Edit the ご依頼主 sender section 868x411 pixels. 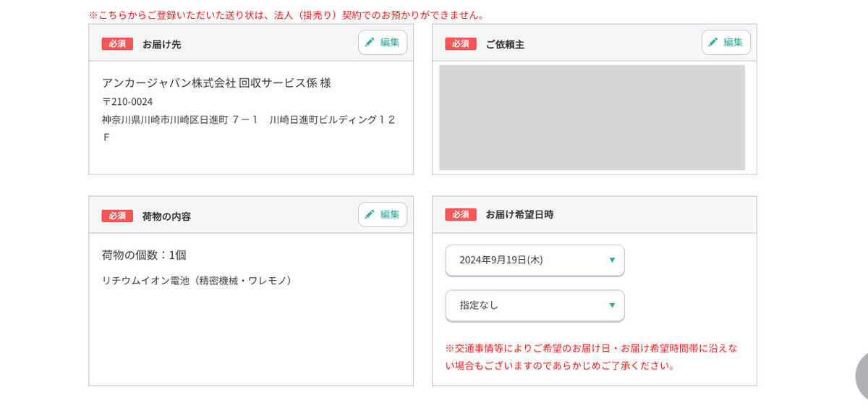[726, 43]
